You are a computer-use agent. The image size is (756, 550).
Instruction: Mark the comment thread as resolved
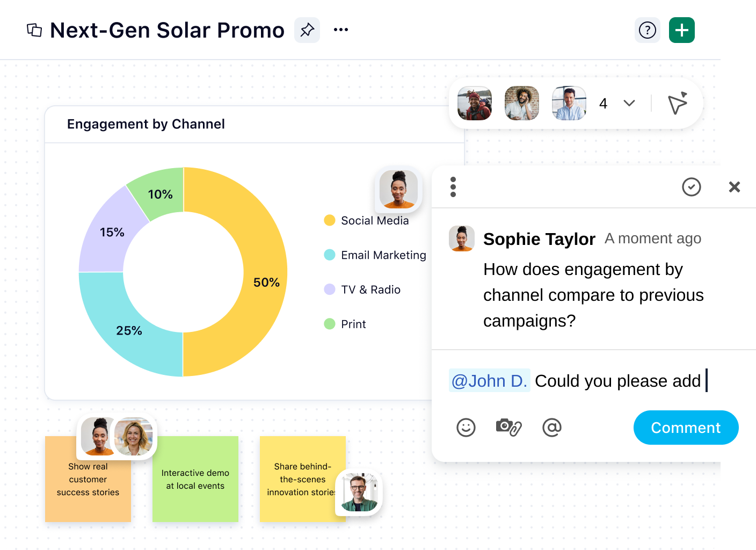tap(691, 187)
